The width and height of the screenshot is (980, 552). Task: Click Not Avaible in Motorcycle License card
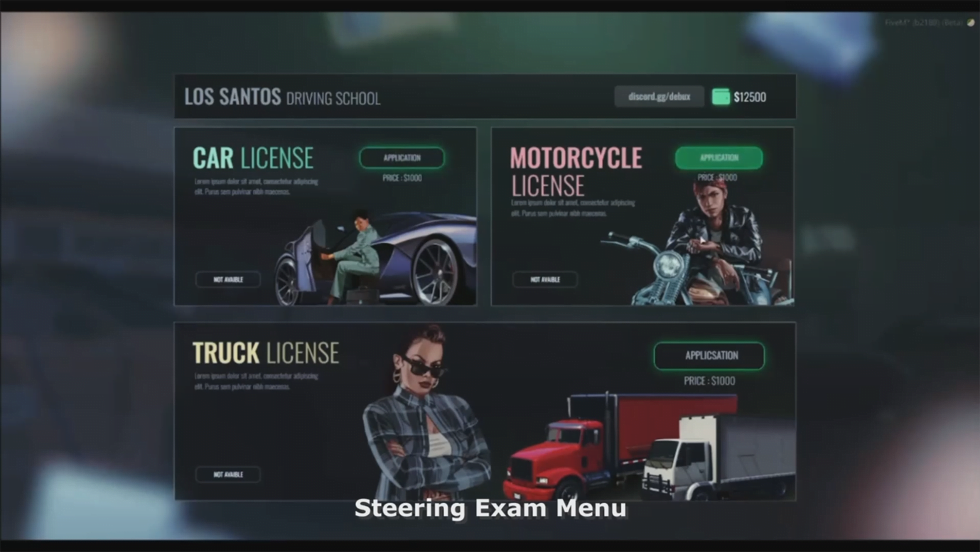coord(545,279)
